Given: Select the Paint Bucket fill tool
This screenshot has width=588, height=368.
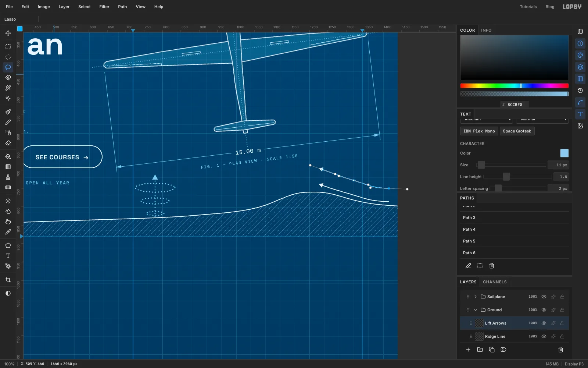Looking at the screenshot, I should tap(8, 156).
